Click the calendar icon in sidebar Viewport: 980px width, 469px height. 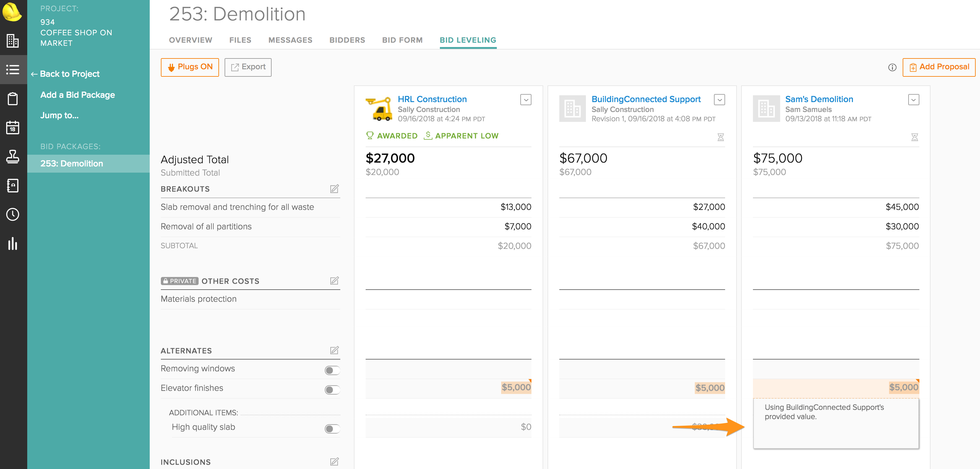[13, 128]
